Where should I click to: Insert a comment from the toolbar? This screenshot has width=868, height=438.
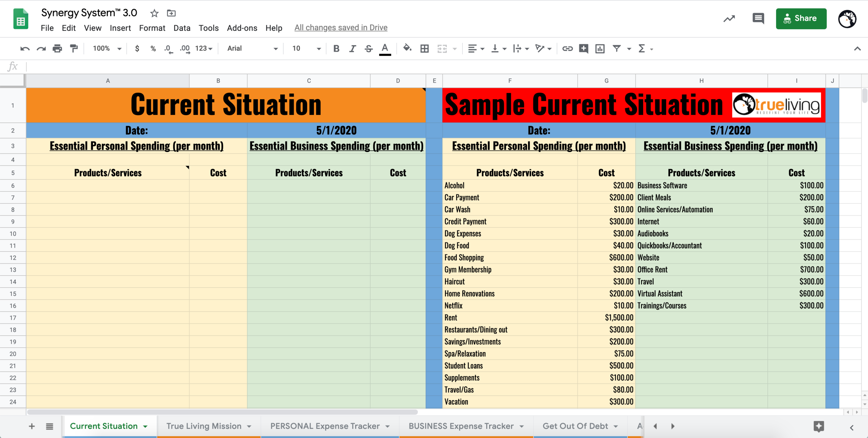pos(584,48)
